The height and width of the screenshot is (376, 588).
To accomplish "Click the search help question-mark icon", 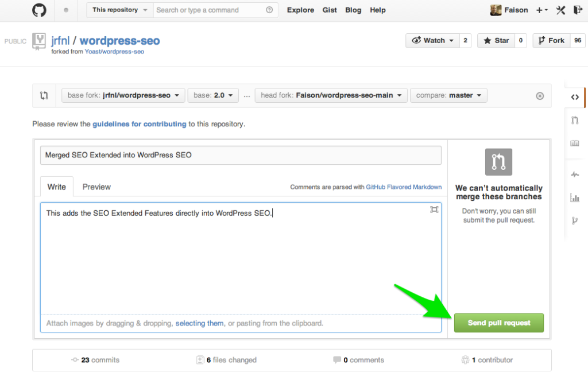I will (x=269, y=10).
